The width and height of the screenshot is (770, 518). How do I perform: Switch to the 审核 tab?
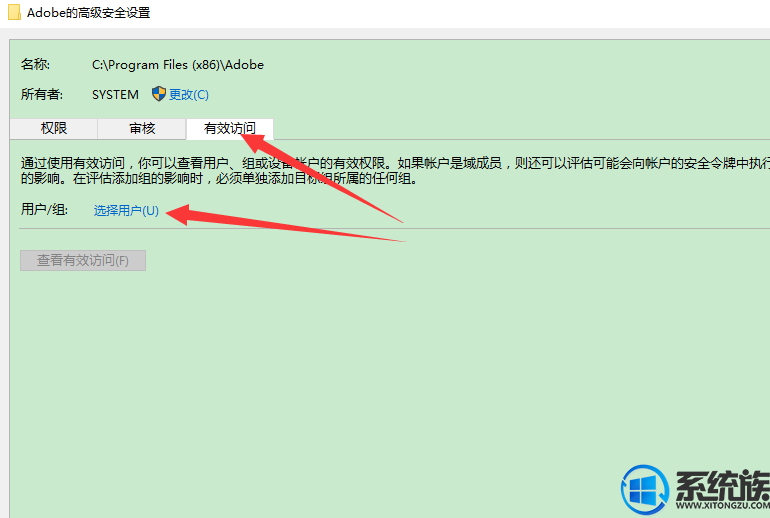pyautogui.click(x=142, y=129)
